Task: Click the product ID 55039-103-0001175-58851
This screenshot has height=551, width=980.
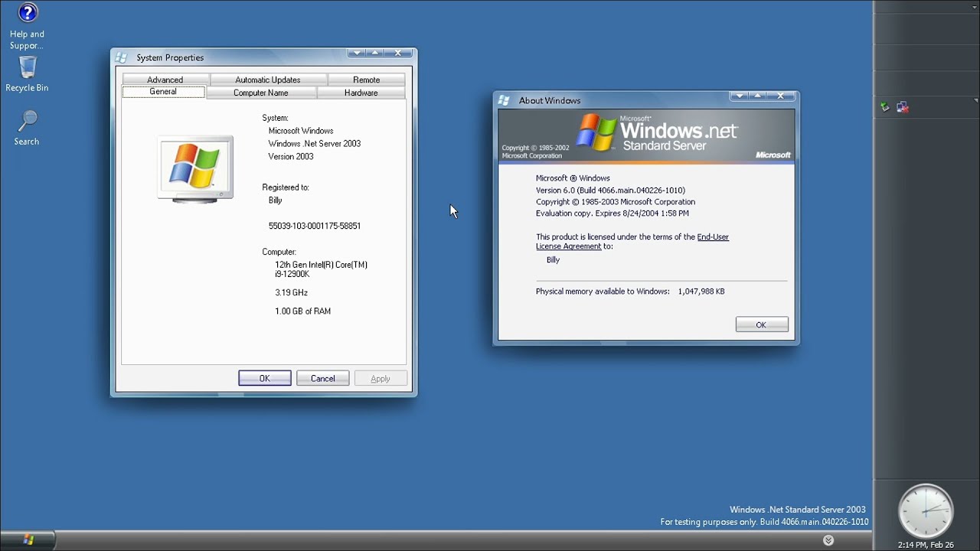Action: point(315,227)
